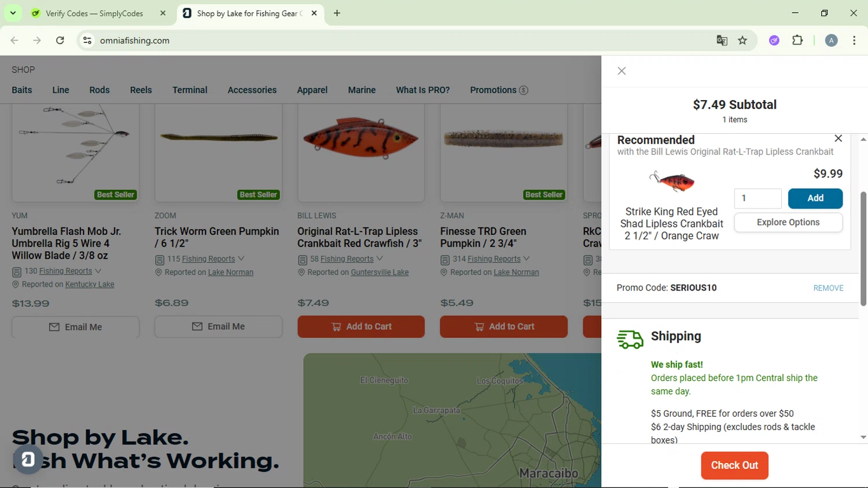This screenshot has width=868, height=488.
Task: Click the shipping truck icon
Action: (x=630, y=339)
